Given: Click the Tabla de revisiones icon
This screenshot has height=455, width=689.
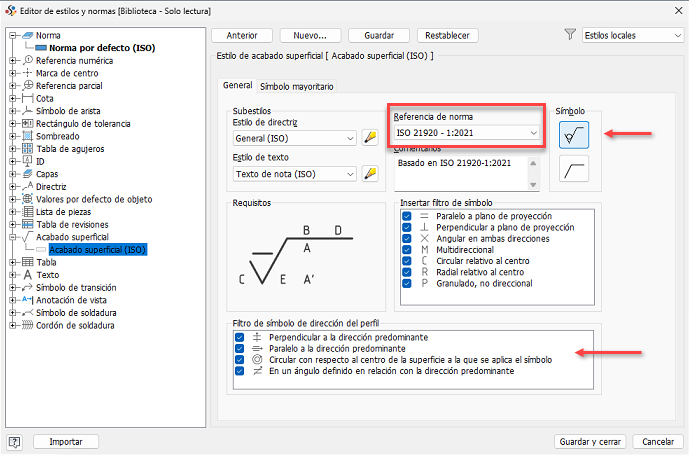Looking at the screenshot, I should 28,224.
